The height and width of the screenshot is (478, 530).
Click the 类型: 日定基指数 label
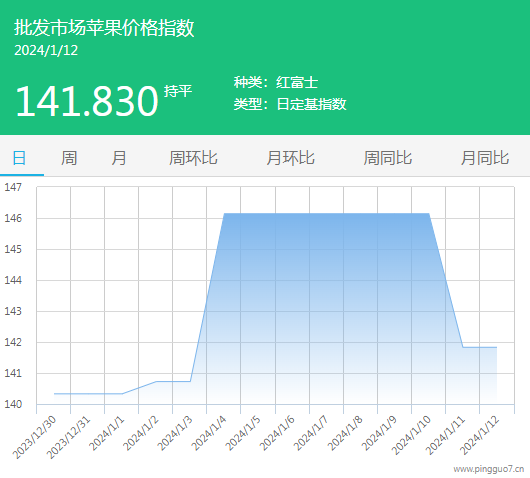290,104
